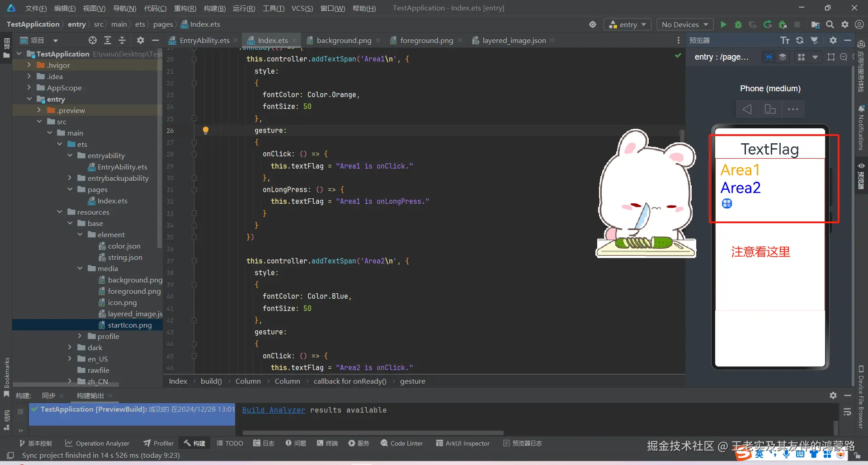Click the yellow lightbulb quick-fix icon
868x465 pixels.
pyautogui.click(x=206, y=130)
